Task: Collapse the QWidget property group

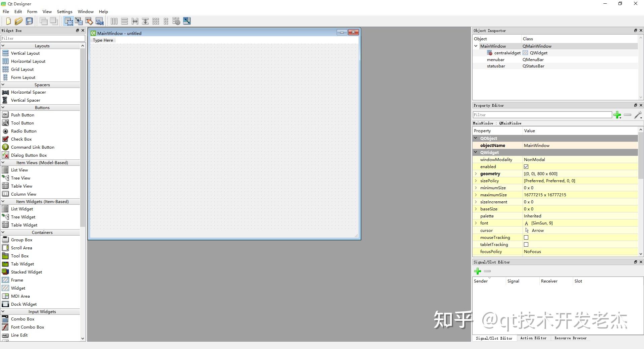Action: point(476,152)
